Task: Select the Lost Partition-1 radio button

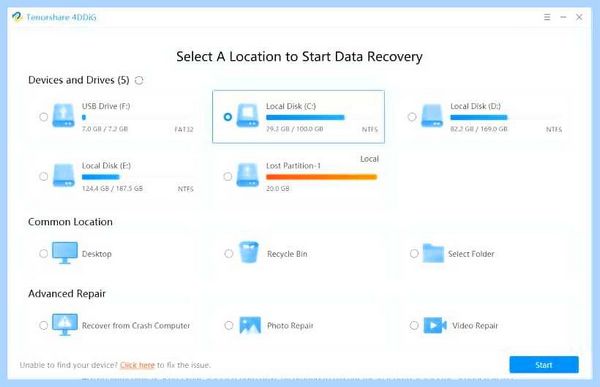Action: [228, 176]
